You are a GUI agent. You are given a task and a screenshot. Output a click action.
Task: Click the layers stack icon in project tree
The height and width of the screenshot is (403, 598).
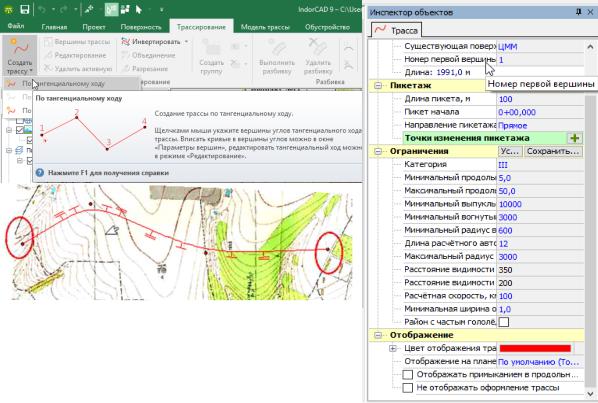tap(19, 151)
